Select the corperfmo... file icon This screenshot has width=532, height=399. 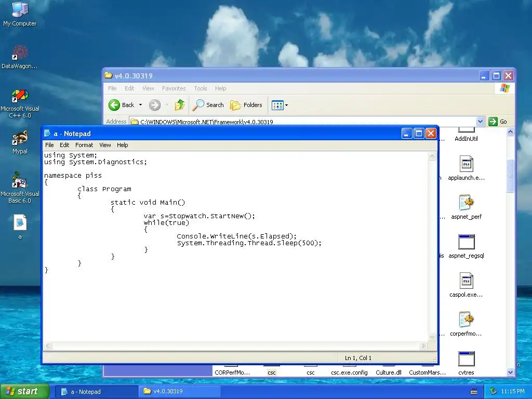pyautogui.click(x=466, y=324)
